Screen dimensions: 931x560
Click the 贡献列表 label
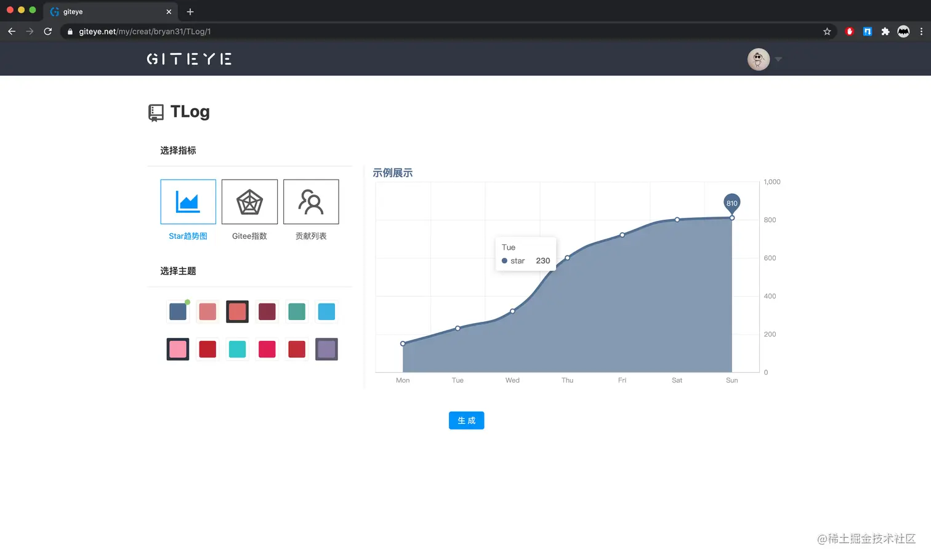pos(311,236)
